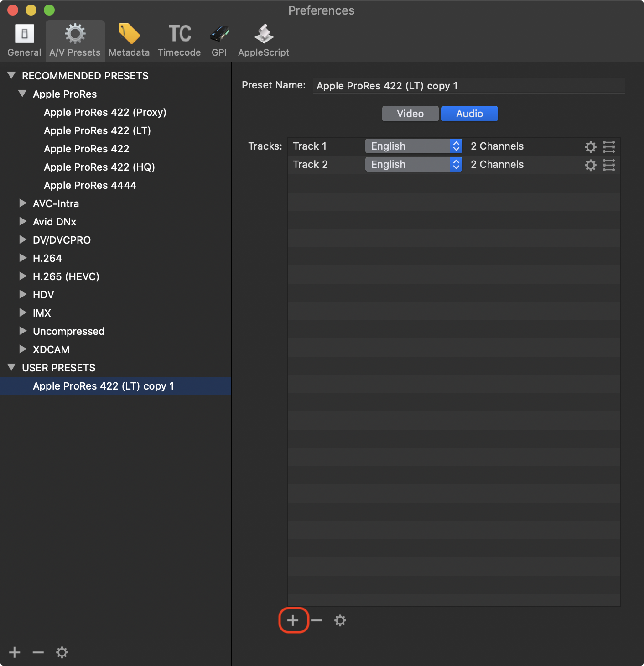Expand the H.265 (HEVC) group

coord(23,276)
